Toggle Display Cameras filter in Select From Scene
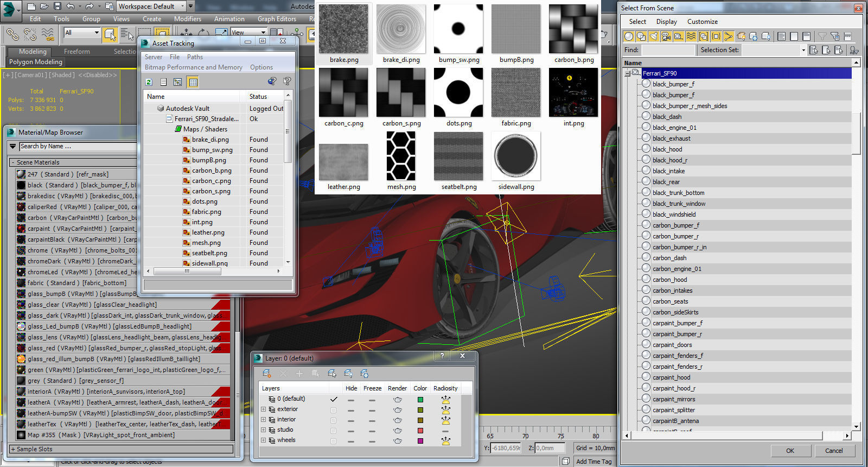Screen dimensions: 868x467 click(x=666, y=36)
